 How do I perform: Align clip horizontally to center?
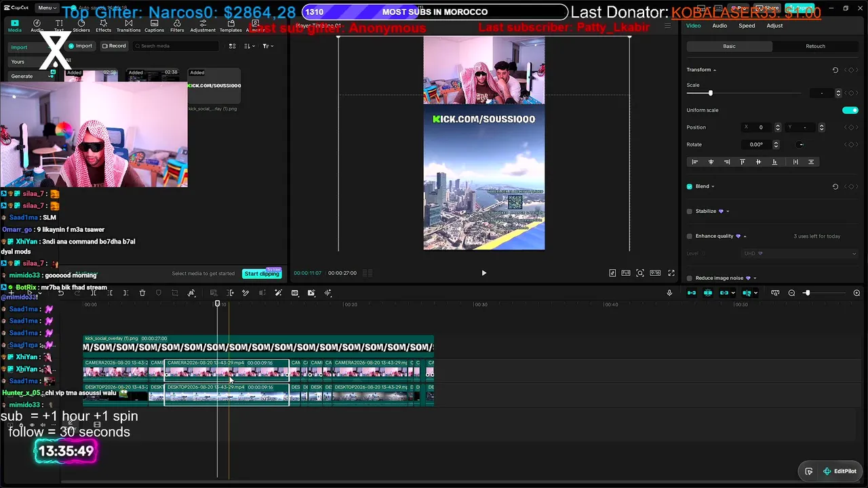click(x=711, y=162)
